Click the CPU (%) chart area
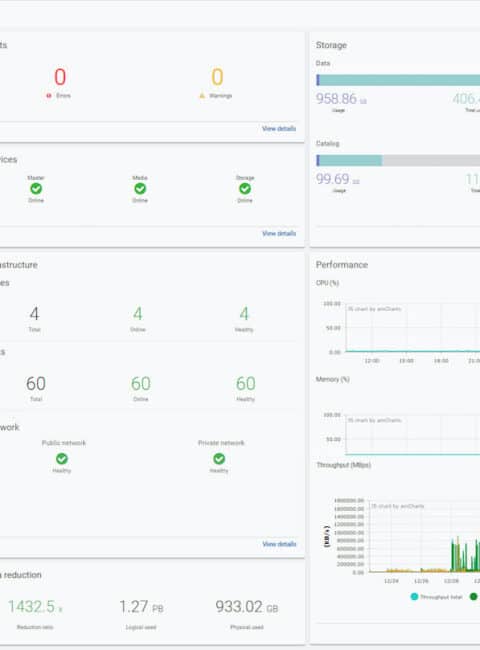This screenshot has height=650, width=480. [413, 327]
